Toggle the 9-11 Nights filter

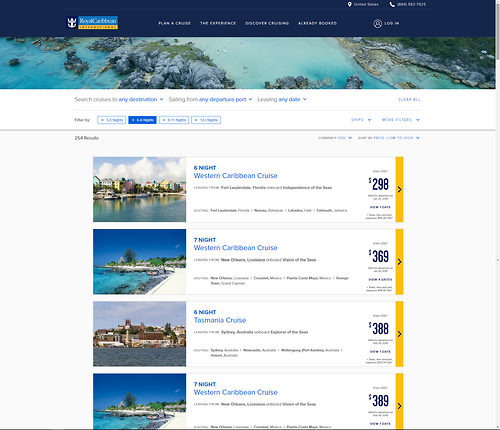click(174, 120)
